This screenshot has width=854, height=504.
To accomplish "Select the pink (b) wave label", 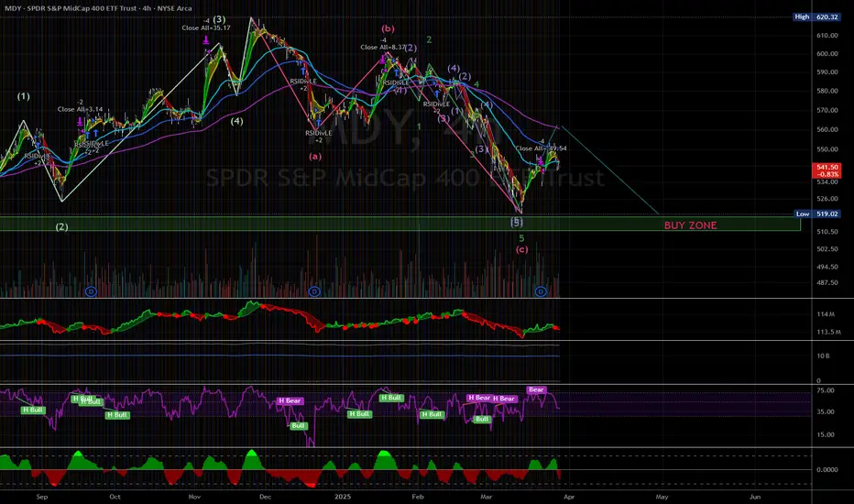I will pos(388,29).
